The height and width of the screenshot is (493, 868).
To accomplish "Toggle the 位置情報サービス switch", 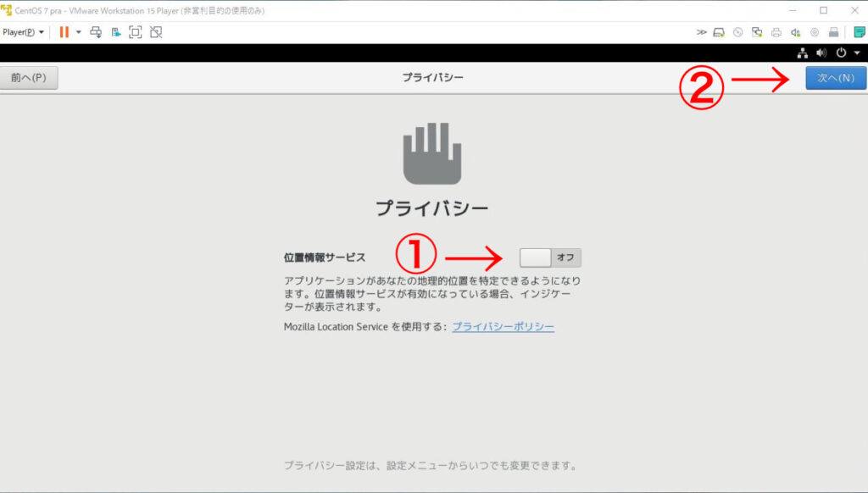I will 550,258.
